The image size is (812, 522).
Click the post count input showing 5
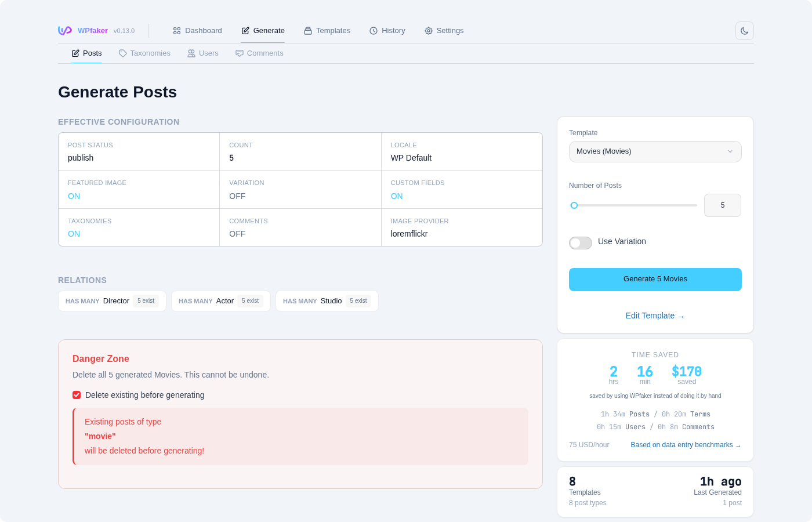click(x=722, y=205)
